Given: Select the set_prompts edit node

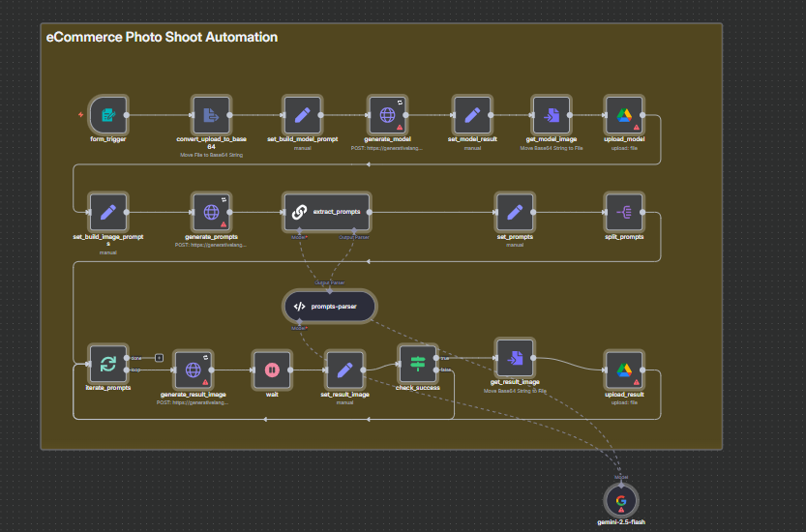Looking at the screenshot, I should click(x=515, y=212).
